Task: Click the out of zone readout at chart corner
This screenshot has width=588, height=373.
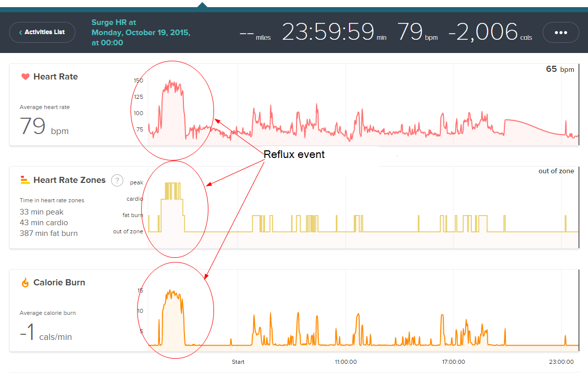Action: coord(556,171)
